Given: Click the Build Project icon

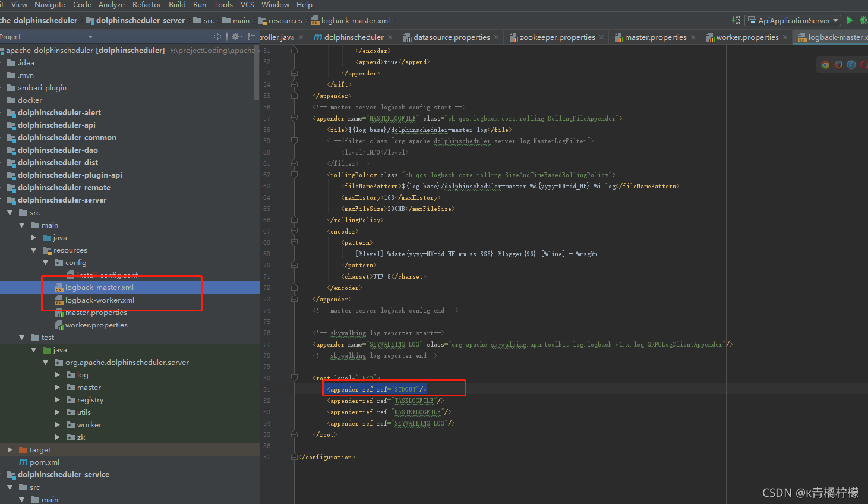Looking at the screenshot, I should (x=736, y=20).
